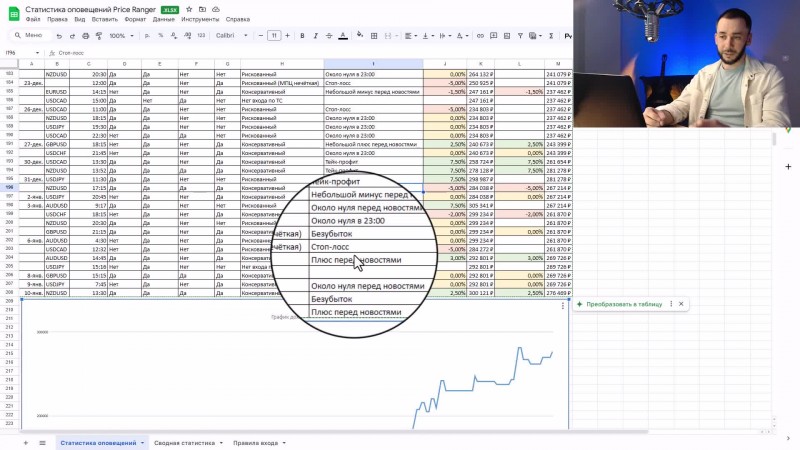800x450 pixels.
Task: Format as currency in rubles
Action: 147,36
